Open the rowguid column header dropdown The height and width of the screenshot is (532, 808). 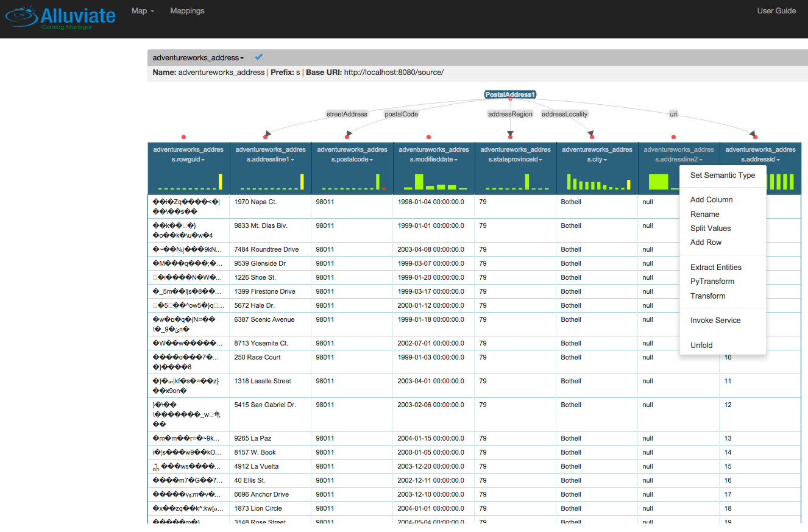[188, 159]
